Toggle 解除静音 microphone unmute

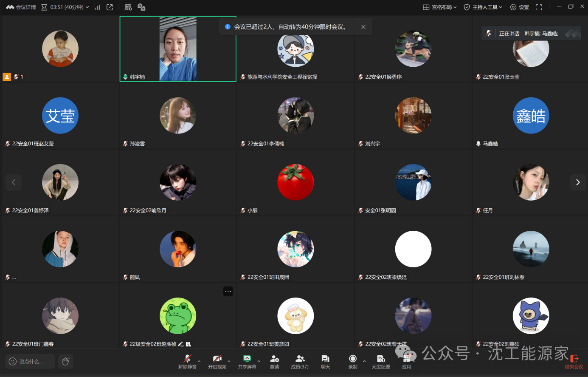pyautogui.click(x=187, y=359)
